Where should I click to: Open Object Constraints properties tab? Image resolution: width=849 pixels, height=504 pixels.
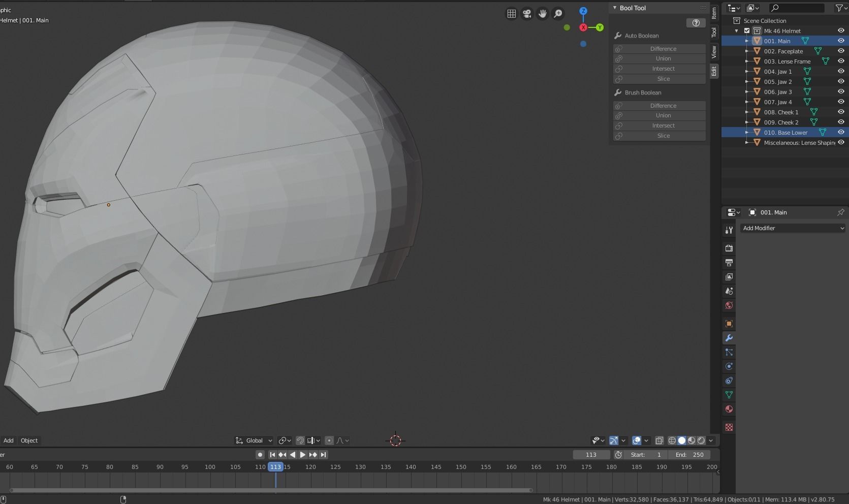[729, 381]
